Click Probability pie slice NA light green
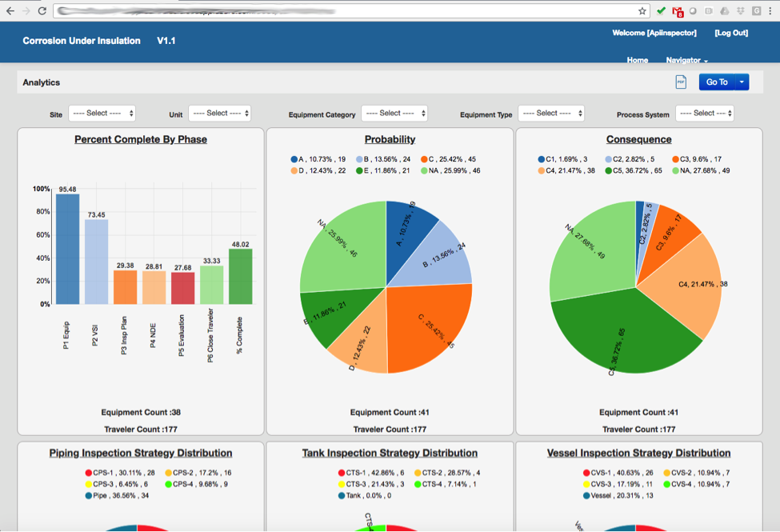The width and height of the screenshot is (780, 532). click(343, 249)
